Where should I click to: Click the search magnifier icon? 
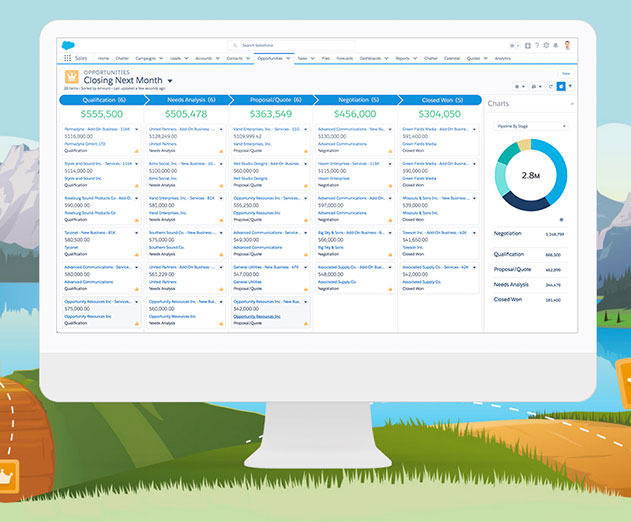click(x=235, y=45)
